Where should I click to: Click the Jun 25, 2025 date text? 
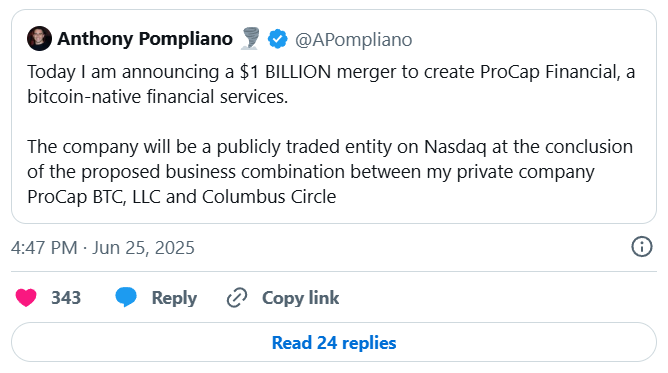(143, 248)
